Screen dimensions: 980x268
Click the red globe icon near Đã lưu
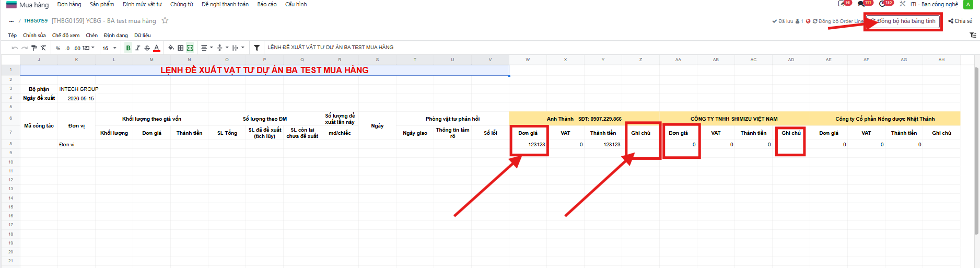(808, 21)
